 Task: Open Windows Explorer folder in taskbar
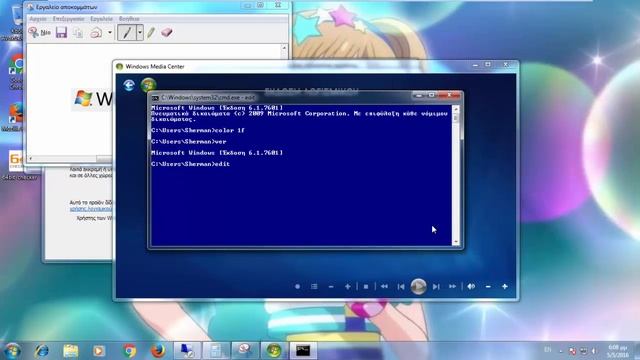71,351
